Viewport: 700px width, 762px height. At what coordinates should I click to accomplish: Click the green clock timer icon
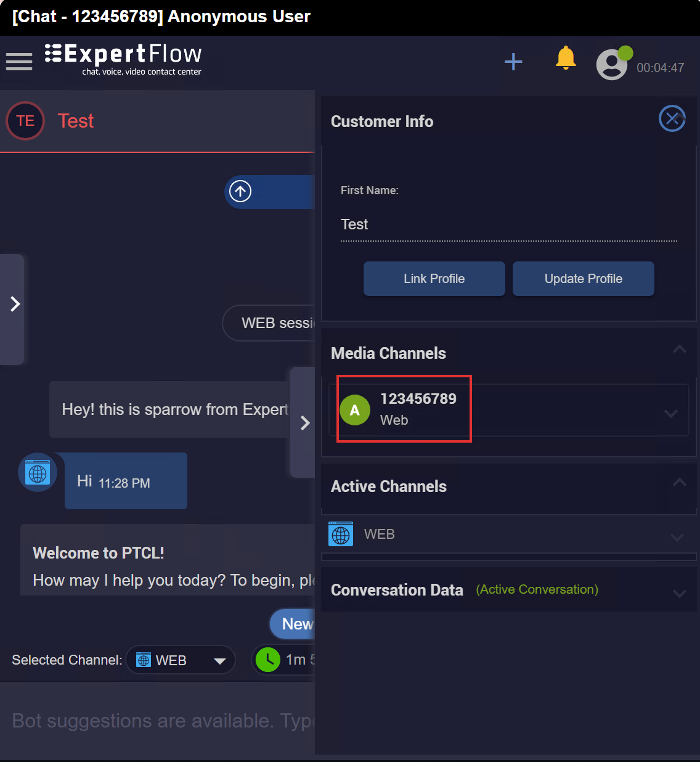[x=268, y=660]
